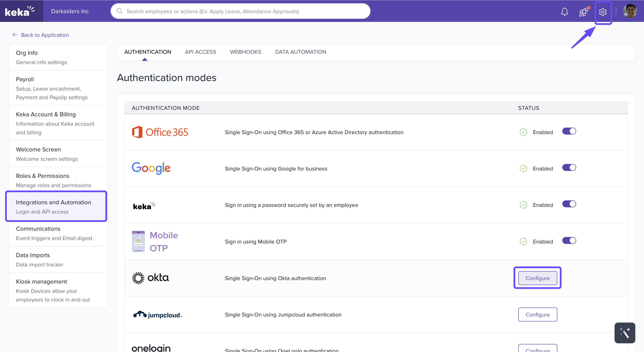The height and width of the screenshot is (352, 644).
Task: Click the Keka logo in header
Action: tap(20, 11)
